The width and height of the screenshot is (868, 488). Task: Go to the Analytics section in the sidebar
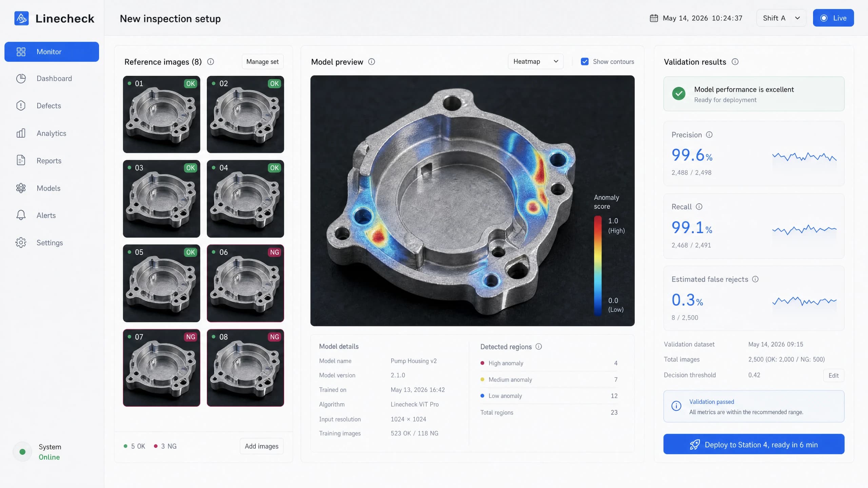click(52, 133)
